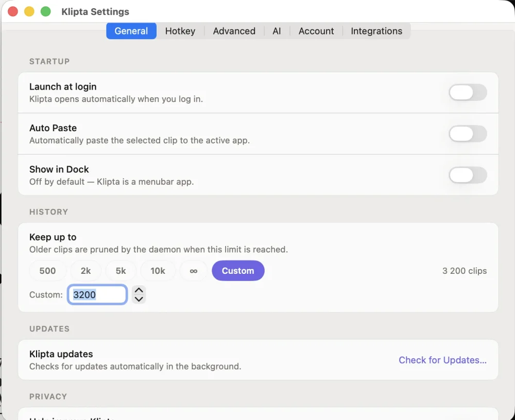
Task: Click the 'Keep up to' label
Action: [x=53, y=237]
